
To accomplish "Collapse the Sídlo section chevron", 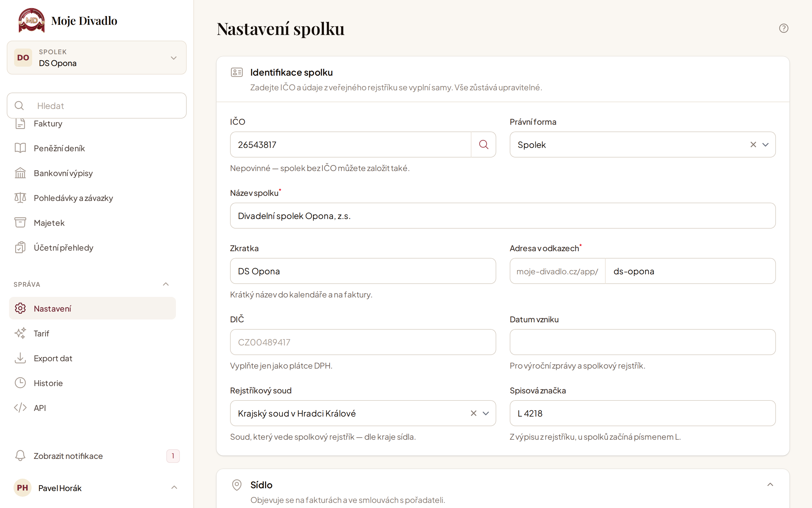I will (x=770, y=485).
